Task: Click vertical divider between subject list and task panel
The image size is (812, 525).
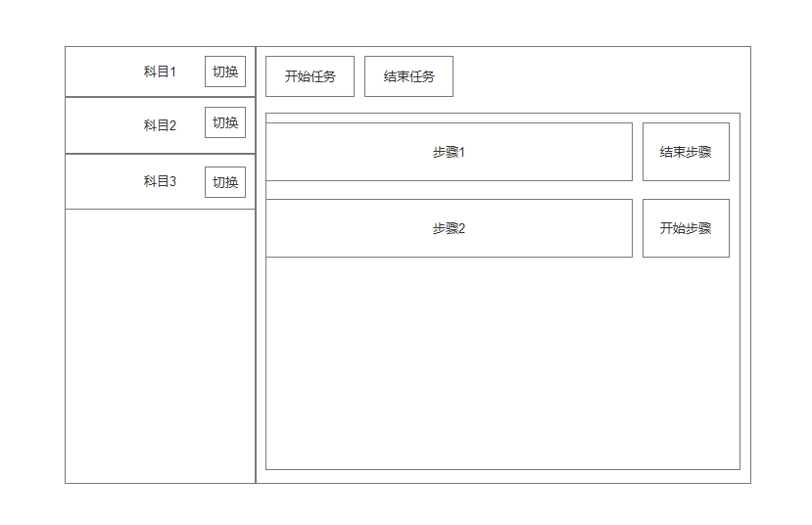Action: click(256, 294)
